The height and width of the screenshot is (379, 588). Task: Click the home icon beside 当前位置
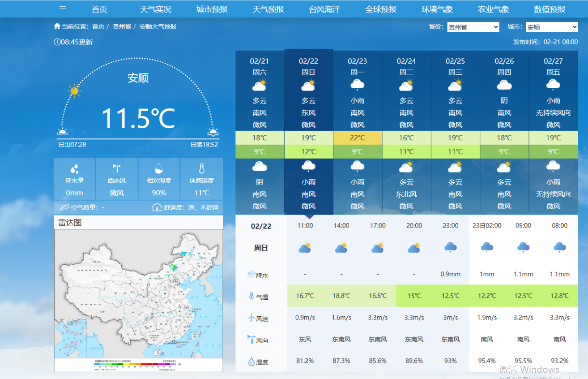tap(57, 26)
